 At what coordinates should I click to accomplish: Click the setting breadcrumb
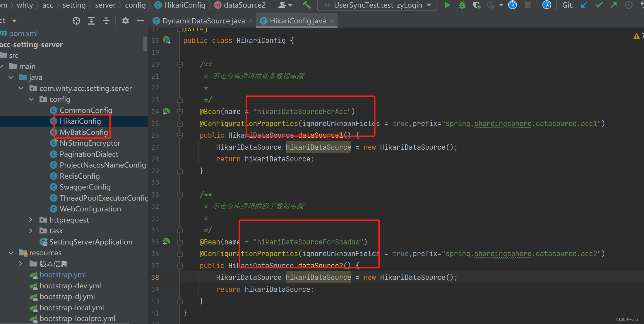tap(74, 5)
